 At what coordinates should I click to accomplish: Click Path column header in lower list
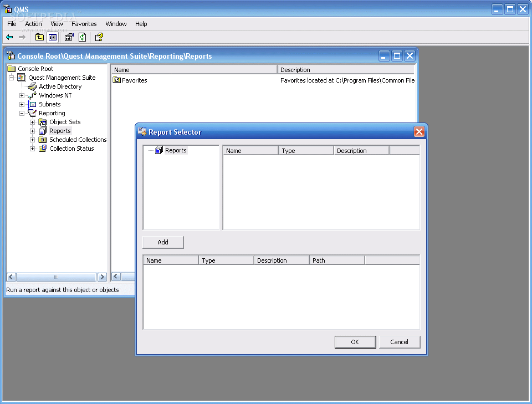pos(337,260)
